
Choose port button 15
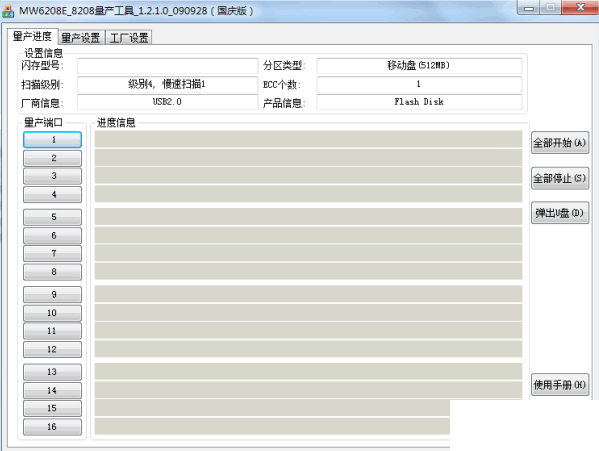(x=52, y=408)
